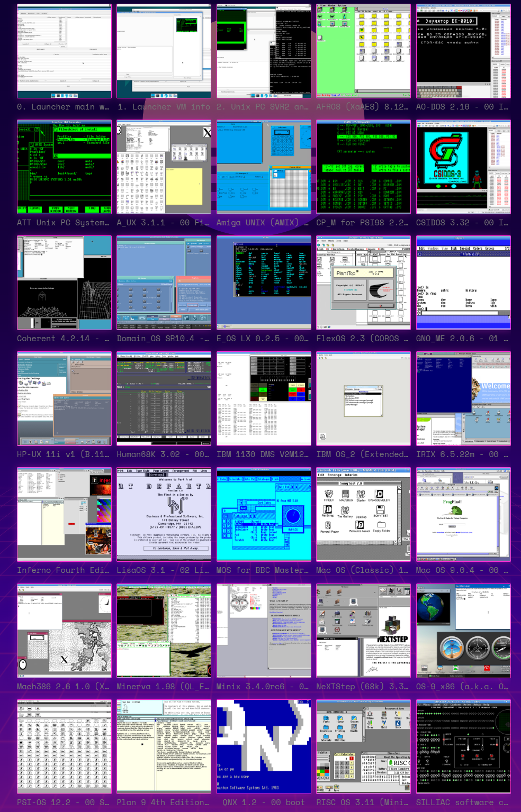Click the caption text 'AO-DOS 2.10 - 00 I...'
This screenshot has height=812, width=521.
tap(462, 107)
